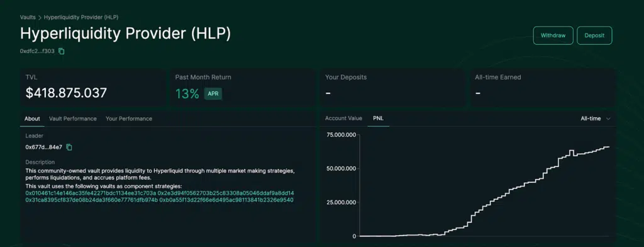Go to Vaults breadcrumb link
The height and width of the screenshot is (247, 644).
click(x=28, y=17)
